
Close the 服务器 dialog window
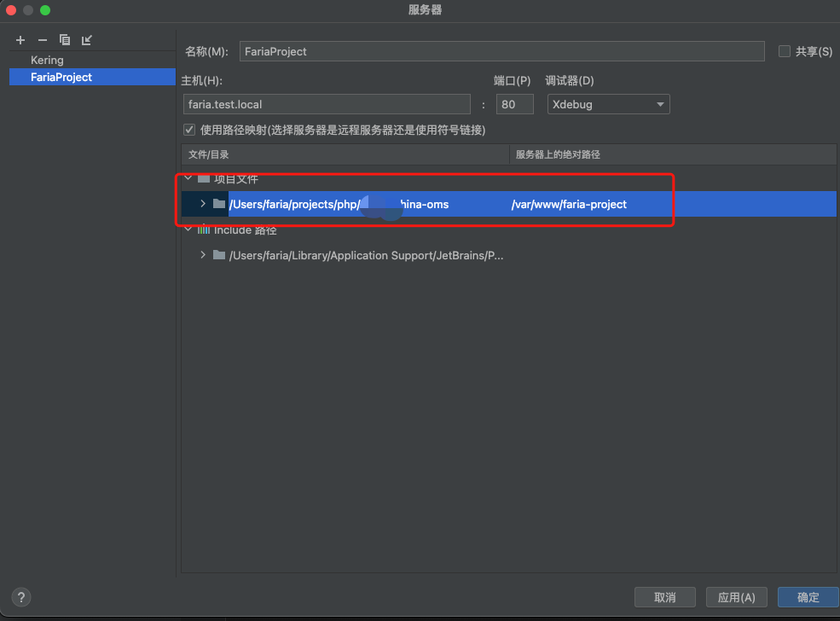pos(11,10)
